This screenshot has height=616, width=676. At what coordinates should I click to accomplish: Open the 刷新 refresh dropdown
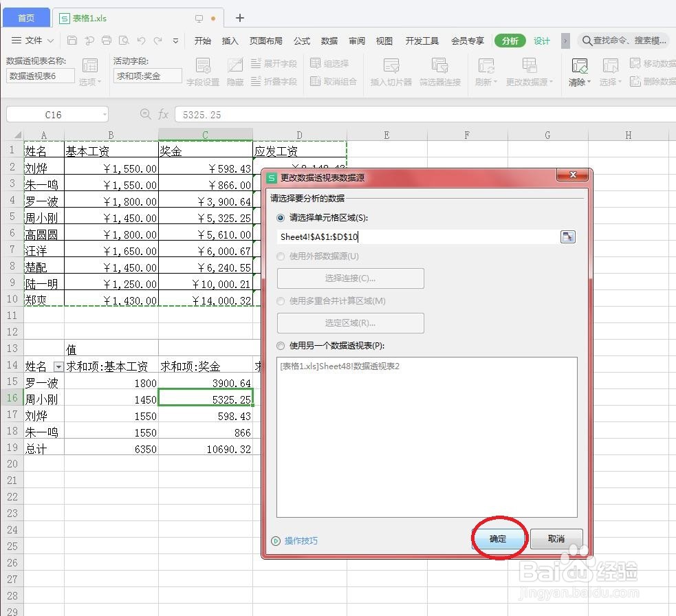point(486,72)
